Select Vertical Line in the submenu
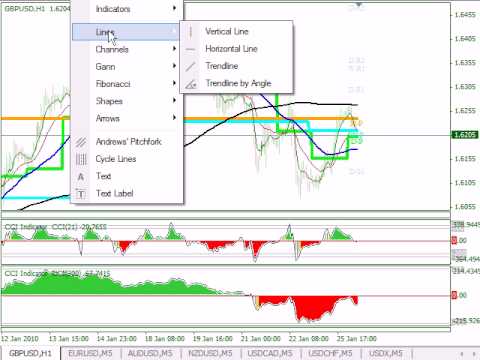 (237, 32)
